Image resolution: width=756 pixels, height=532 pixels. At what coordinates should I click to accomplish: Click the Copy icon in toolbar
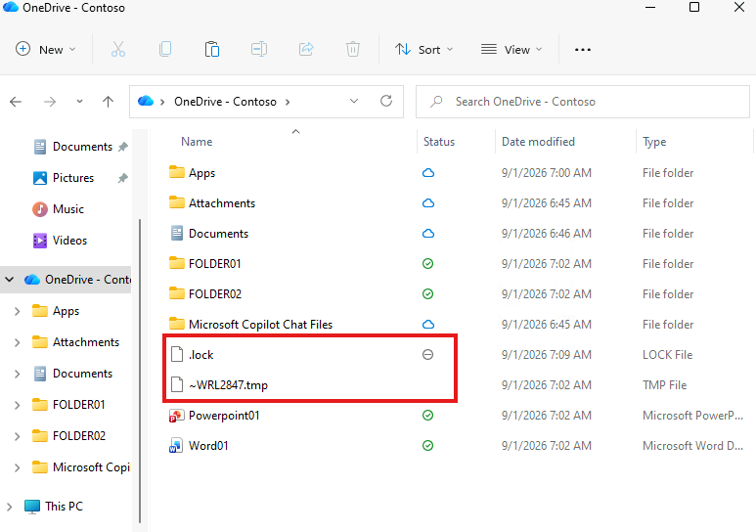click(x=165, y=49)
